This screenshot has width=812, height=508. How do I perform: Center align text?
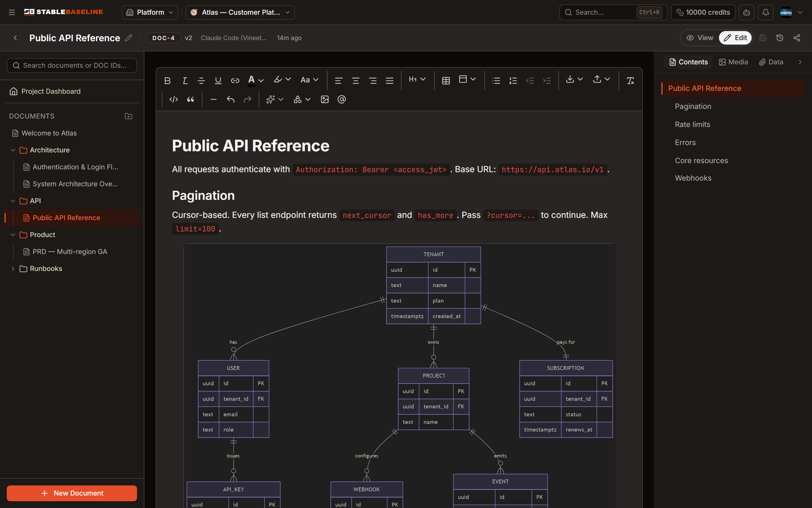pos(356,81)
